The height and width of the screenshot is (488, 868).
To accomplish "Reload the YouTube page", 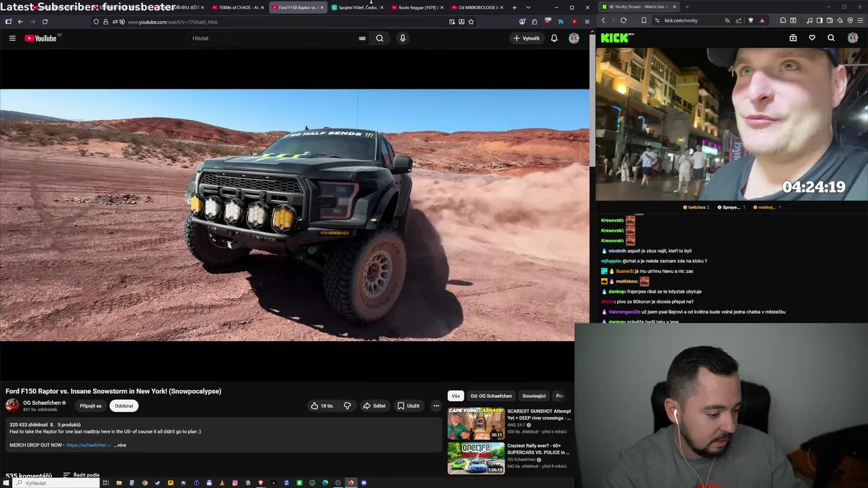I will [x=45, y=22].
